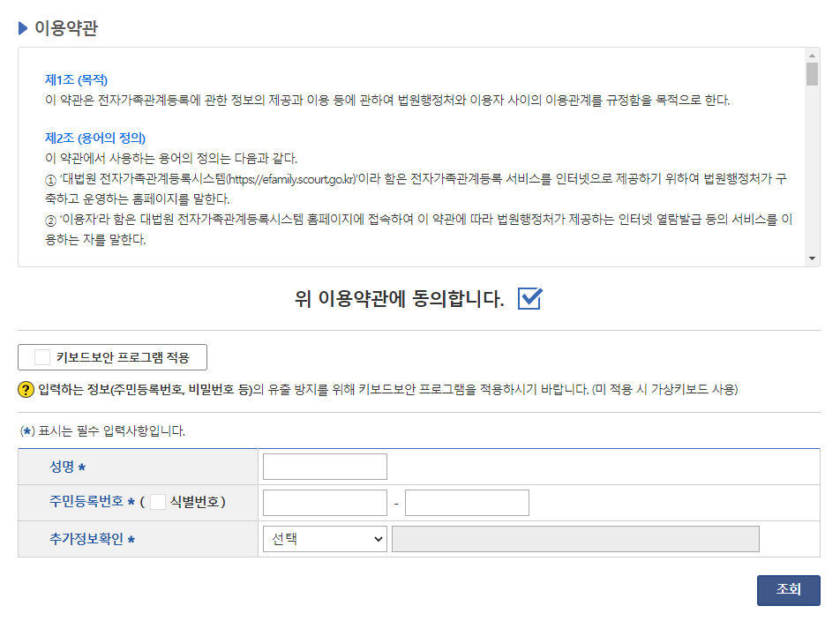Toggle the 이용약관 agreement checkbox
This screenshot has width=840, height=621.
click(529, 299)
